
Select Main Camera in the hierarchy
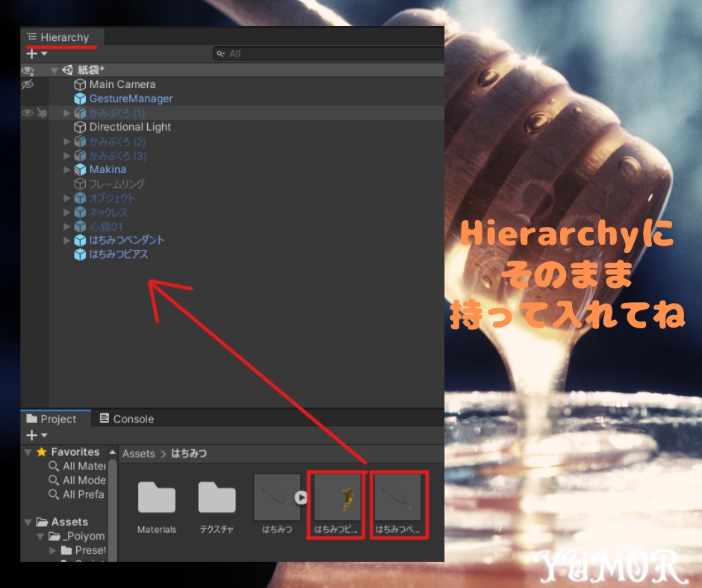(122, 84)
